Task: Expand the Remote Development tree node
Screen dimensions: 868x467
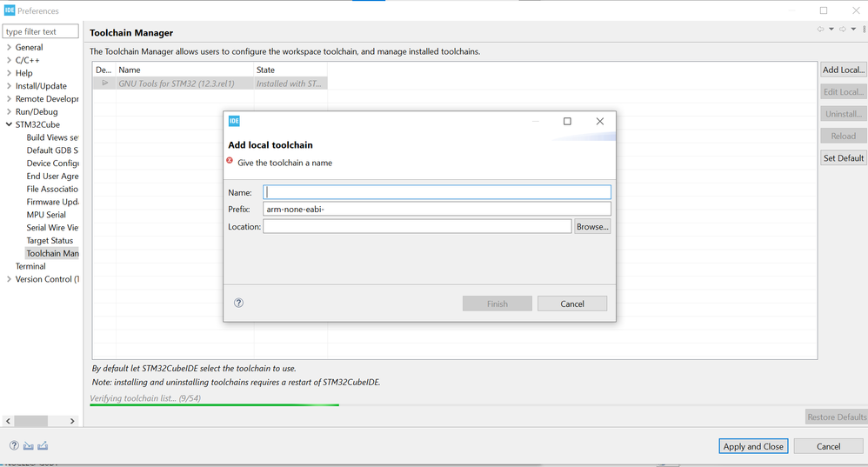Action: (9, 98)
